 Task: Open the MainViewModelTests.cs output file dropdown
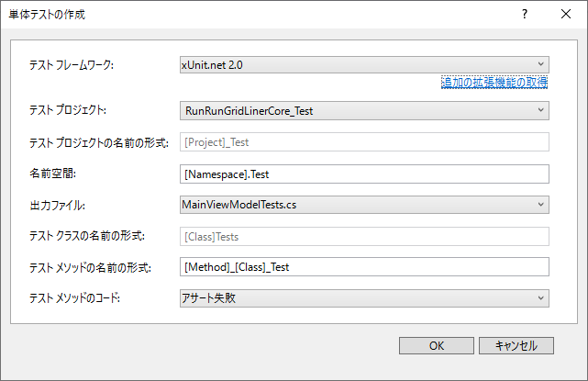pyautogui.click(x=364, y=205)
